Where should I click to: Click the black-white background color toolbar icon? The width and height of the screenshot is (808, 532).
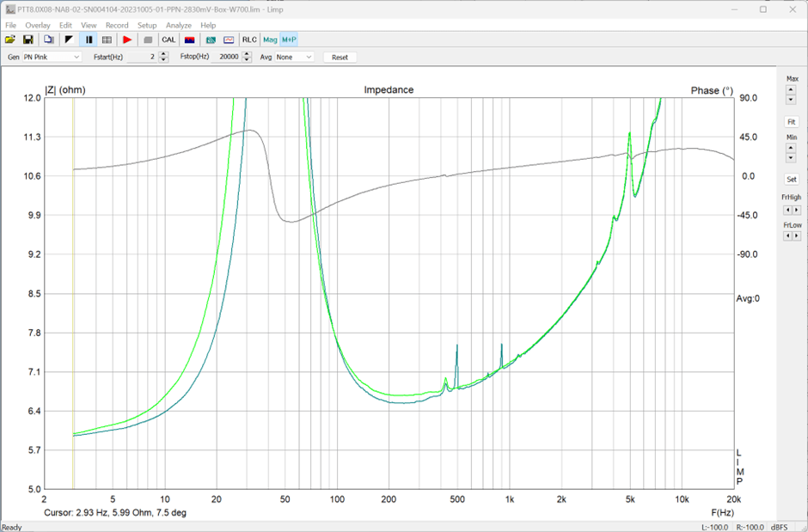[69, 40]
